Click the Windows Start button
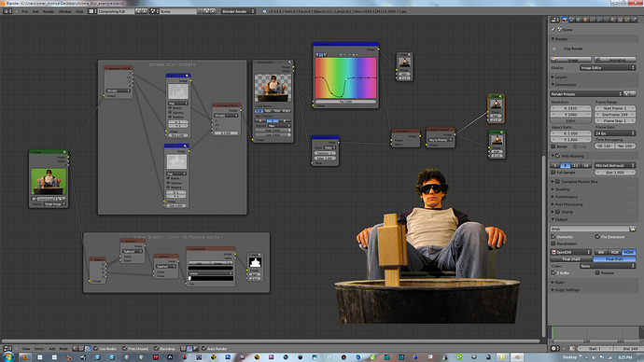 [7, 357]
